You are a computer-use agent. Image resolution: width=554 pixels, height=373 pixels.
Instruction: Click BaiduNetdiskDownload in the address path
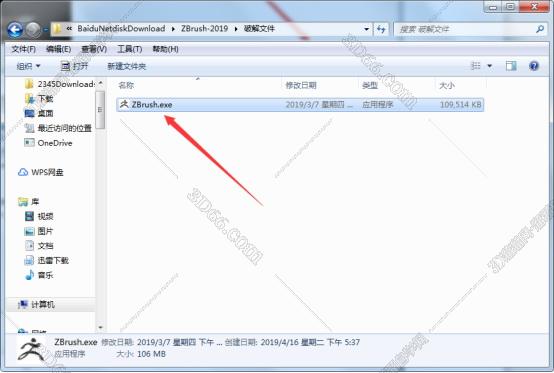pos(121,29)
